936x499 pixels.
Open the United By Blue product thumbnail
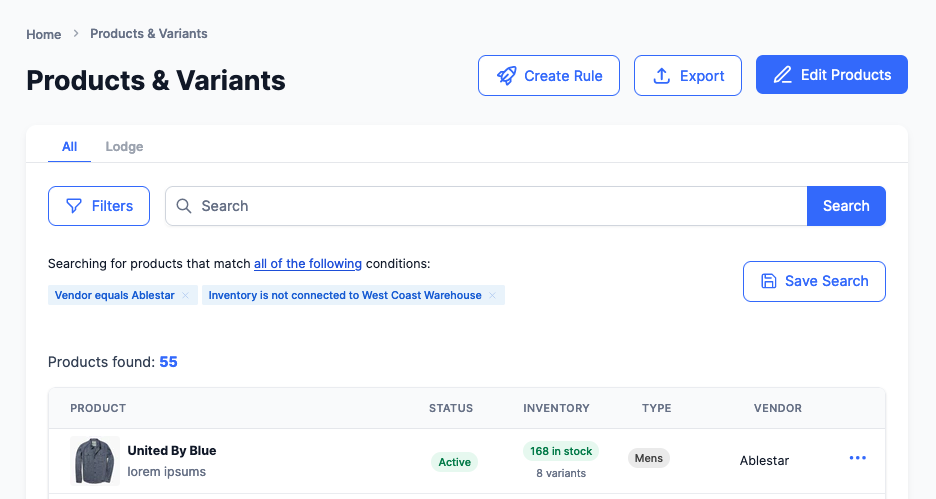95,461
